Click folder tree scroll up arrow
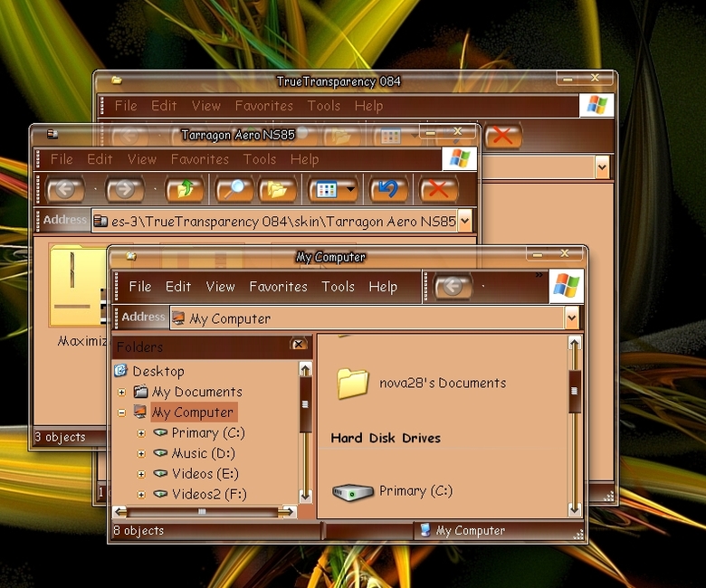 coord(305,370)
